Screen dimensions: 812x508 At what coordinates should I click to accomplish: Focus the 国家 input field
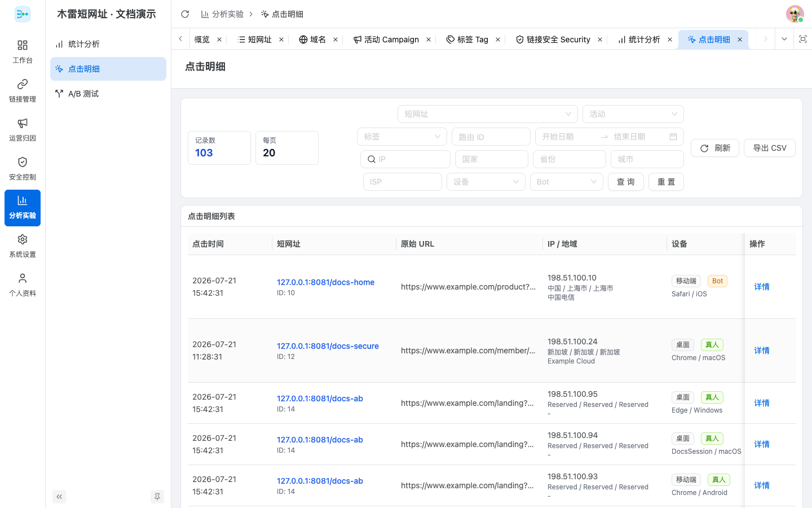coord(492,159)
